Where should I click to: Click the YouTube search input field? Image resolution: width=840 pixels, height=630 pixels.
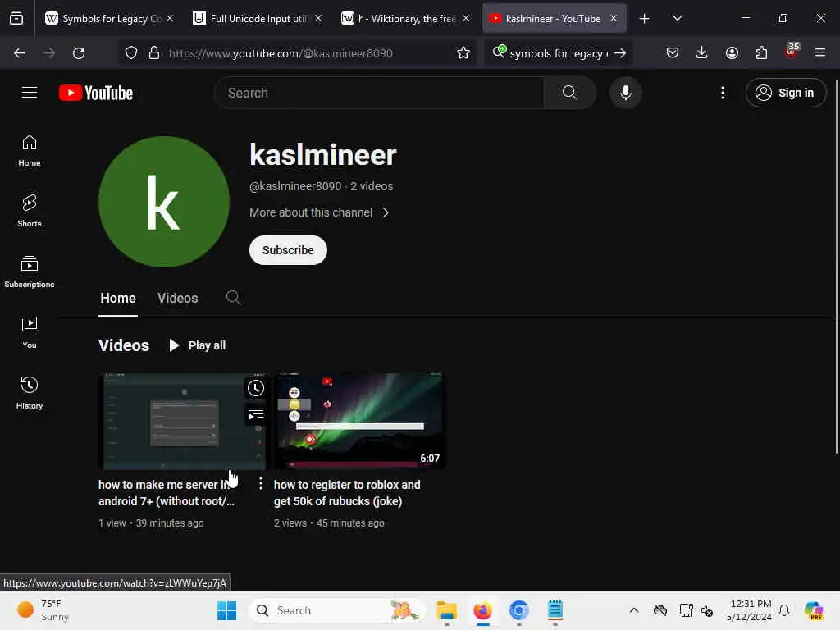point(379,93)
